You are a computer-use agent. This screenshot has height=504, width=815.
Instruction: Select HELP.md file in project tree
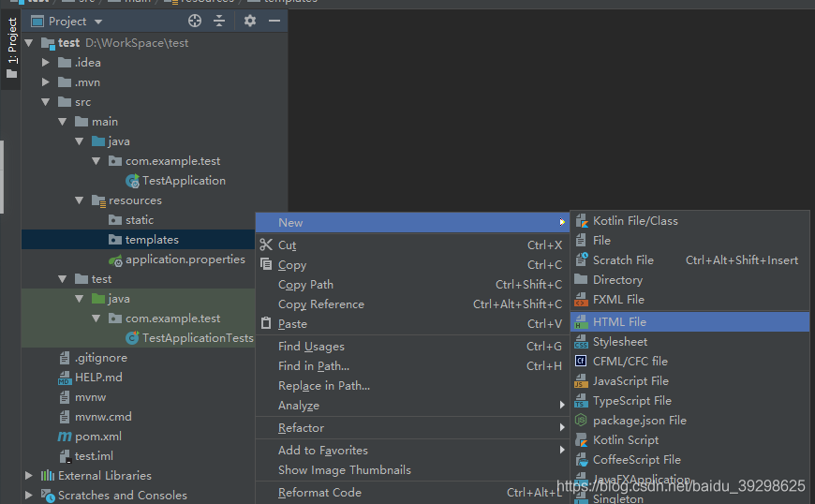98,378
